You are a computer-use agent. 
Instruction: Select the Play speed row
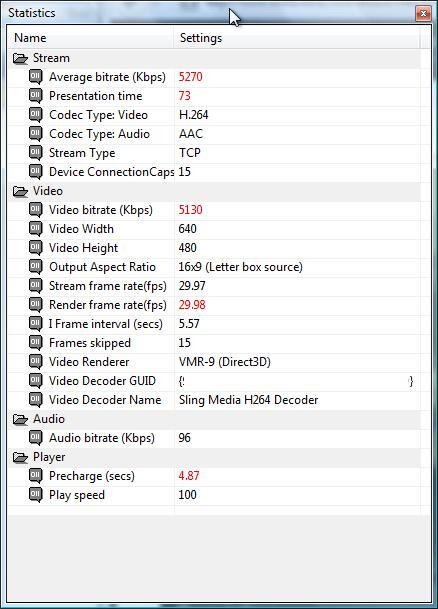coord(214,495)
